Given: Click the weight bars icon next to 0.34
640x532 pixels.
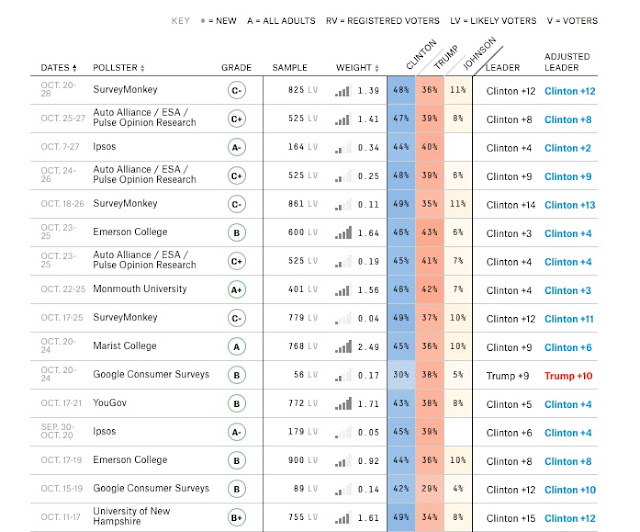Looking at the screenshot, I should tap(343, 148).
